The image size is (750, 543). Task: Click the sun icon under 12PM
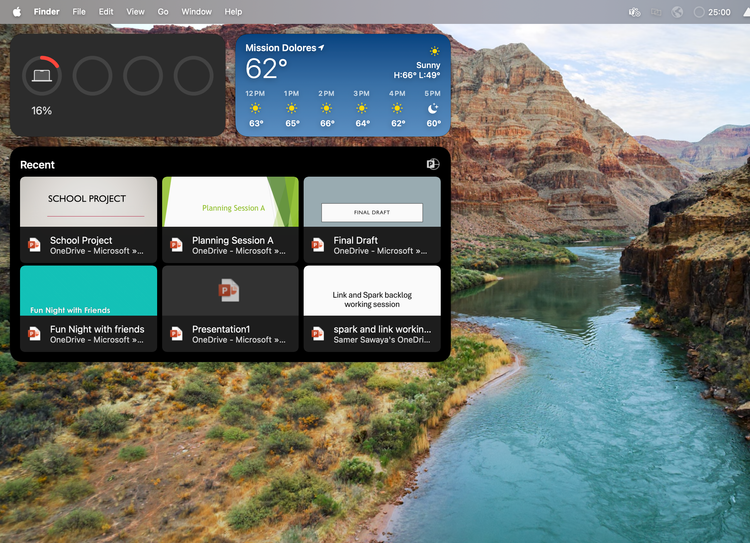coord(255,108)
